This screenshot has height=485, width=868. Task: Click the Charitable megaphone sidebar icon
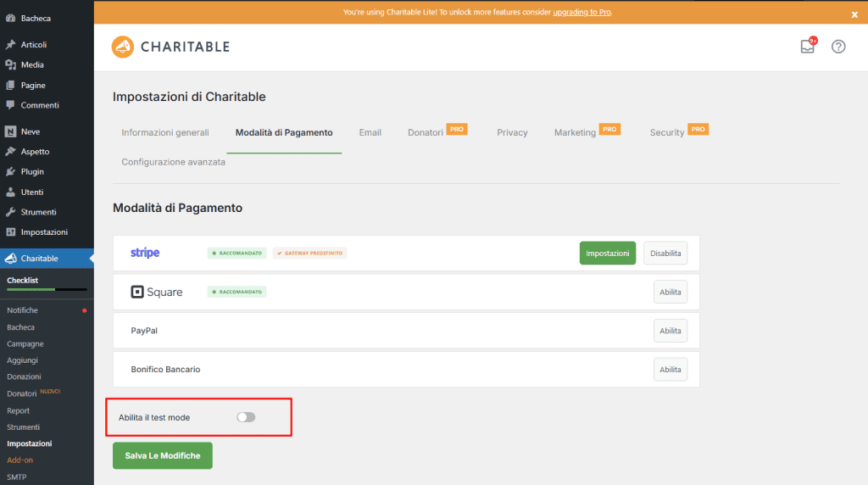pyautogui.click(x=10, y=259)
